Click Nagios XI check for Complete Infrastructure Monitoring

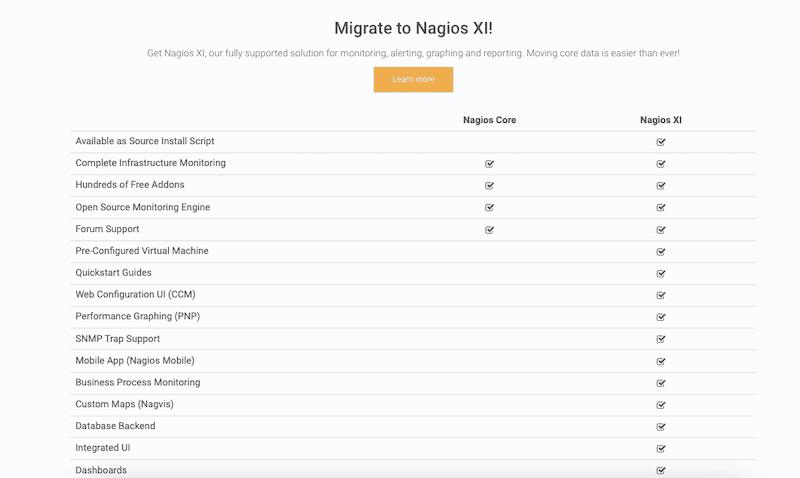tap(661, 164)
